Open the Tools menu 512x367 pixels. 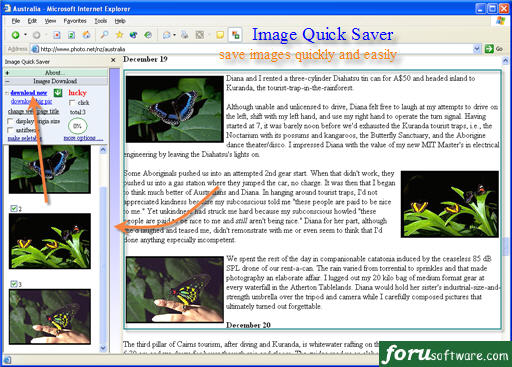coord(101,21)
